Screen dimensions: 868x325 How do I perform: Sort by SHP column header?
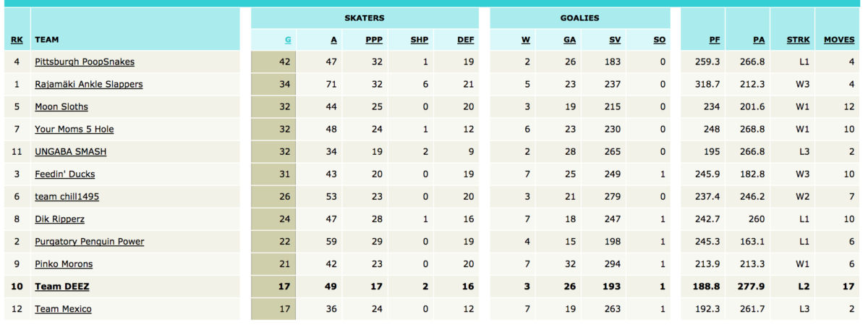[420, 40]
